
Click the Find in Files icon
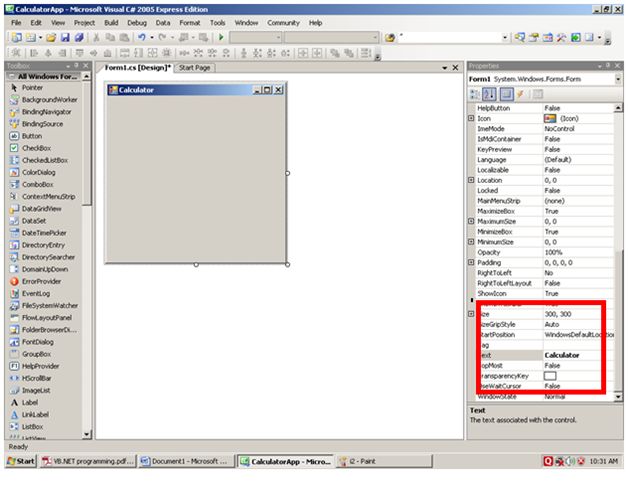[x=390, y=38]
